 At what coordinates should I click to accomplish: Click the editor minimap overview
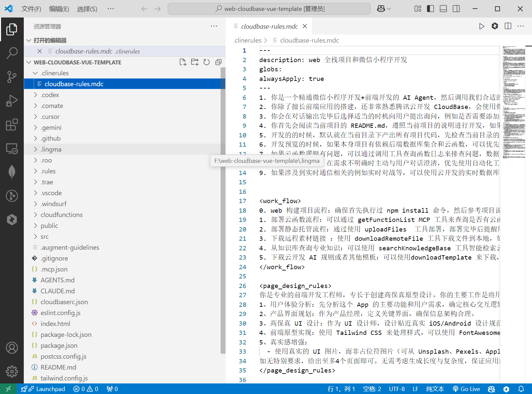[x=514, y=102]
